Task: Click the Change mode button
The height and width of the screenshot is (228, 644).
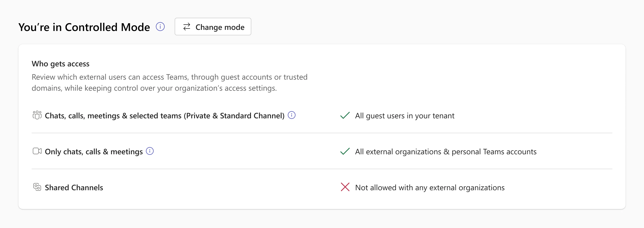Action: pyautogui.click(x=213, y=27)
